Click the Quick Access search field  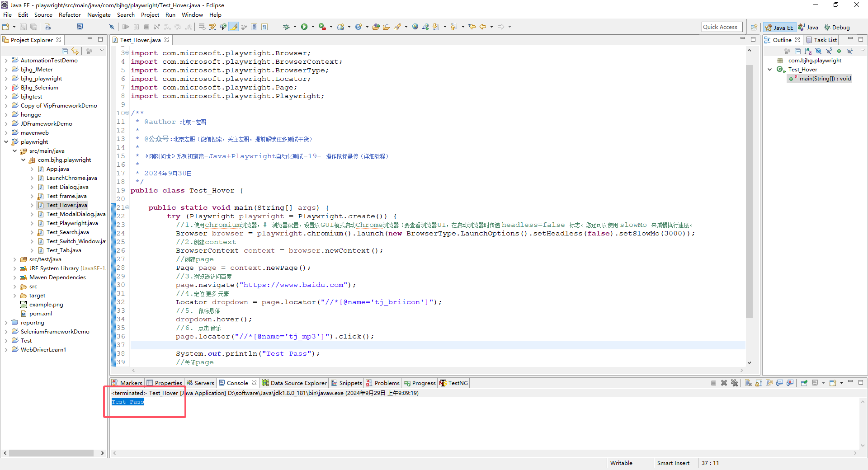pyautogui.click(x=722, y=27)
